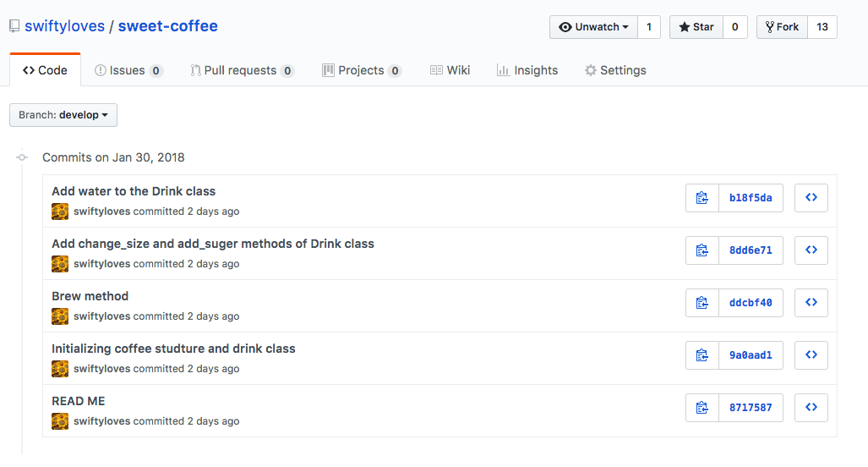Click the repository book icon by swiftyloves

(14, 26)
